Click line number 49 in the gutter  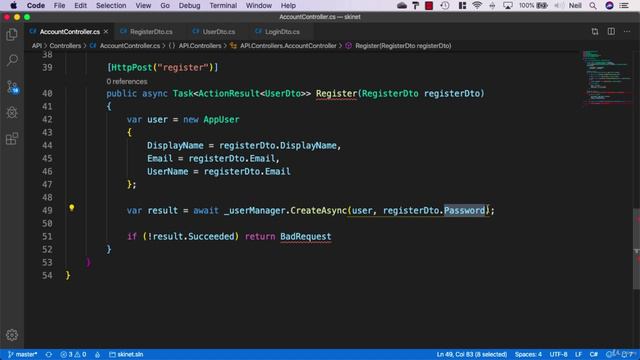tap(47, 211)
